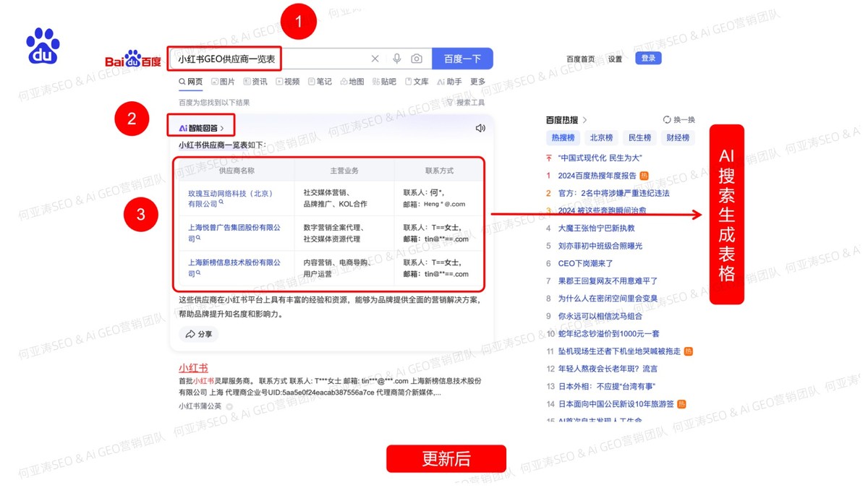This screenshot has height=488, width=868.
Task: Start voice search with the microphone icon
Action: [396, 59]
